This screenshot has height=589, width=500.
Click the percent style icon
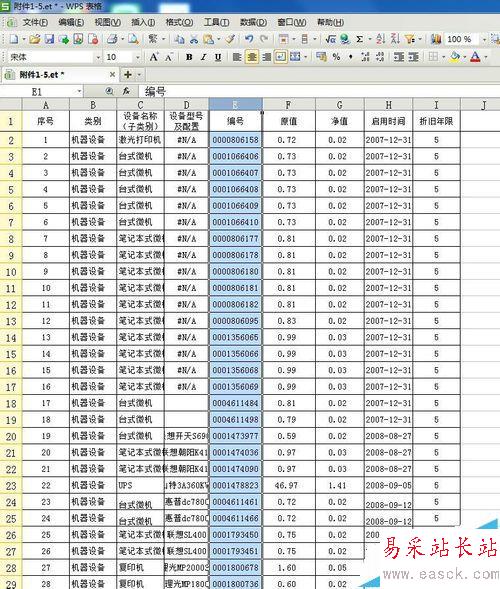click(x=336, y=57)
